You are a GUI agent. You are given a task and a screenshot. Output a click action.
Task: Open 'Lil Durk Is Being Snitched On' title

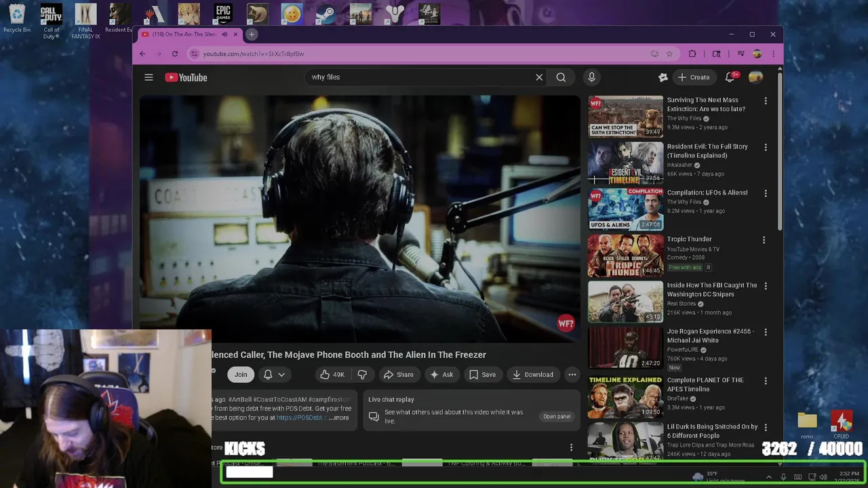pyautogui.click(x=713, y=431)
